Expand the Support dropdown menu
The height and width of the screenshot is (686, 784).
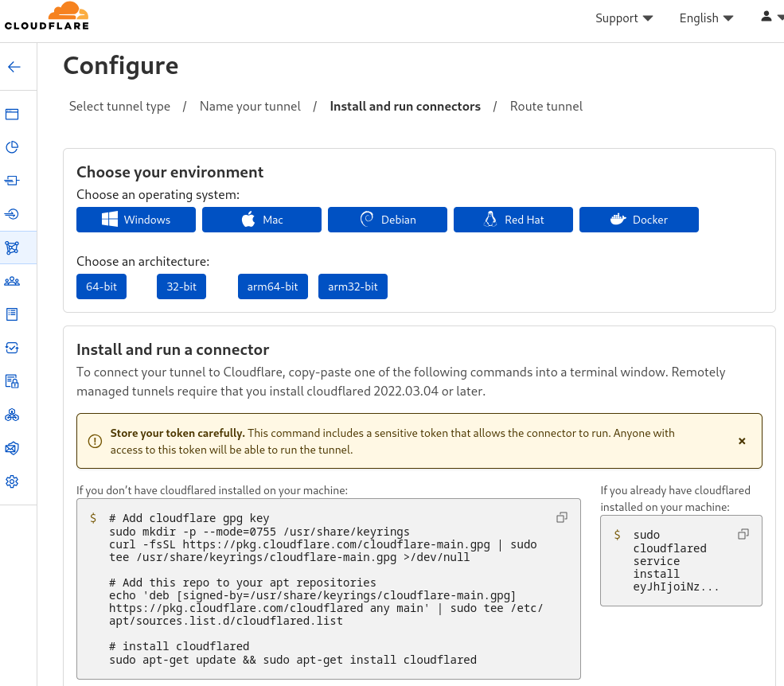624,18
